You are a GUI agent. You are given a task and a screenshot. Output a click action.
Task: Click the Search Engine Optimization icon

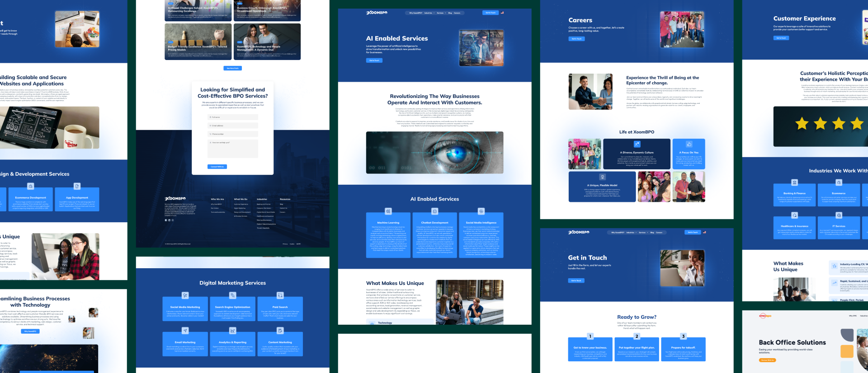tap(233, 295)
